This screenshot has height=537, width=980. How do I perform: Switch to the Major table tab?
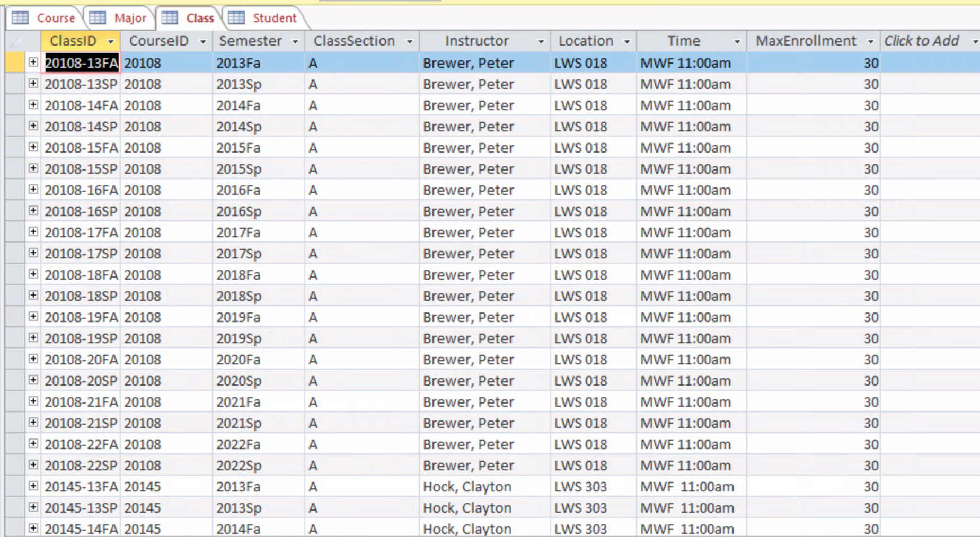click(x=119, y=18)
